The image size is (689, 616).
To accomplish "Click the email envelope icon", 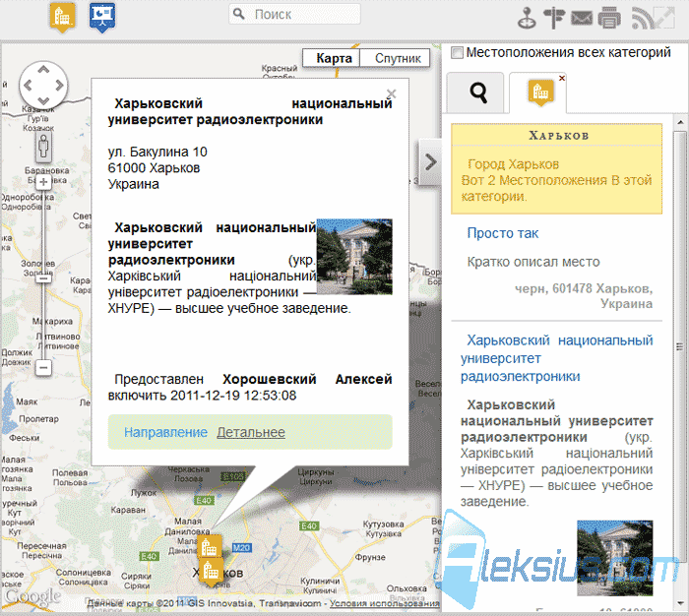I will point(582,19).
